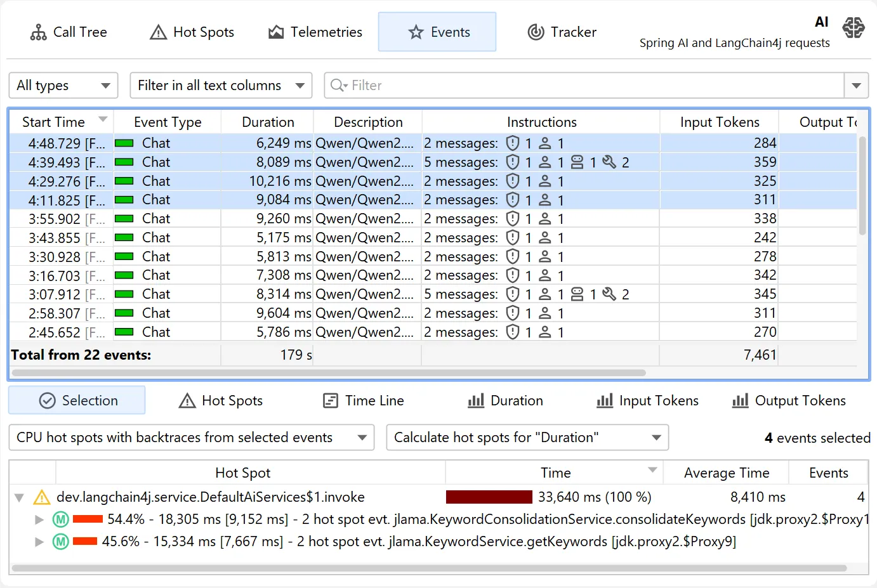
Task: Click the Events star icon
Action: 416,32
